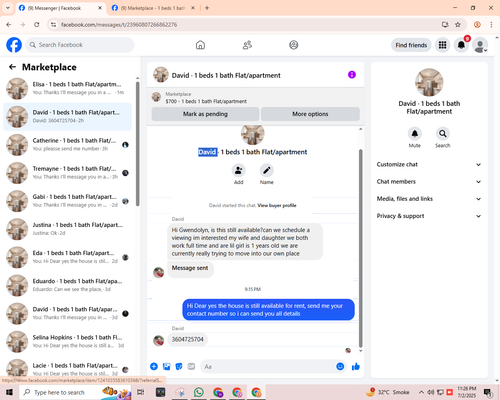The image size is (500, 400).
Task: Open the Friends icon in top navigation
Action: [247, 45]
